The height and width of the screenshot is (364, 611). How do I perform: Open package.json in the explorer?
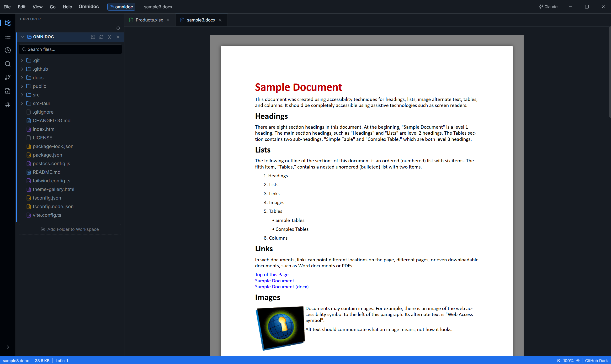click(x=70, y=155)
